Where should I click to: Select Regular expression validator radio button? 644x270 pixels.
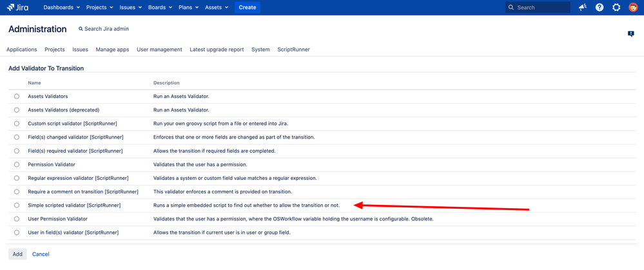click(x=16, y=178)
